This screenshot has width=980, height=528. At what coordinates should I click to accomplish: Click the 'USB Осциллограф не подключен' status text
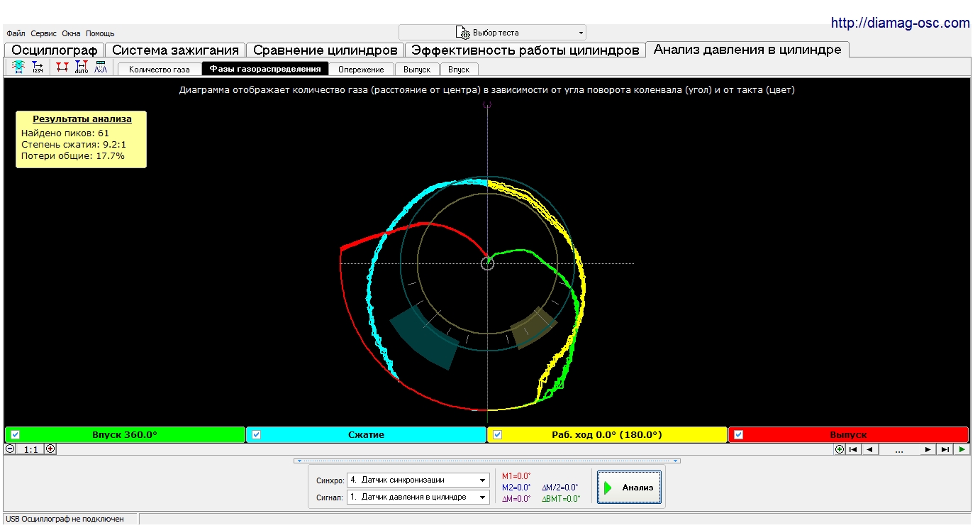pos(65,519)
